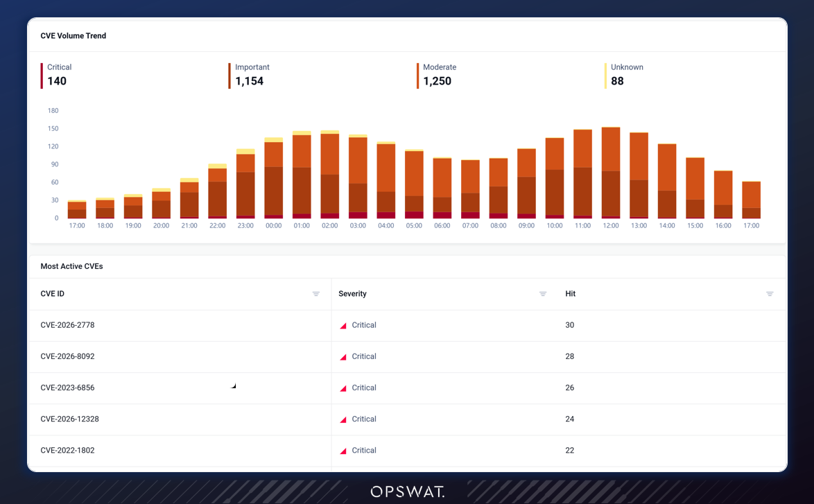Toggle the Moderate series legend
The height and width of the screenshot is (504, 814).
tap(437, 76)
